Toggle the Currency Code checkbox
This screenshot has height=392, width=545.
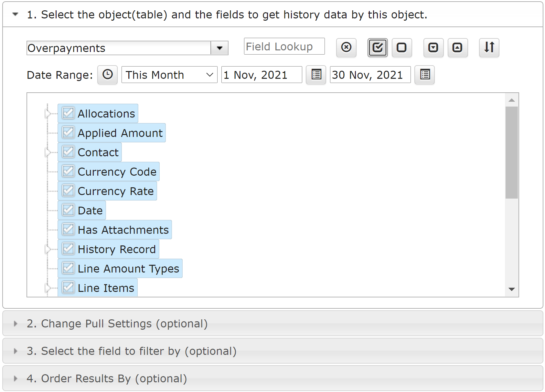coord(68,171)
